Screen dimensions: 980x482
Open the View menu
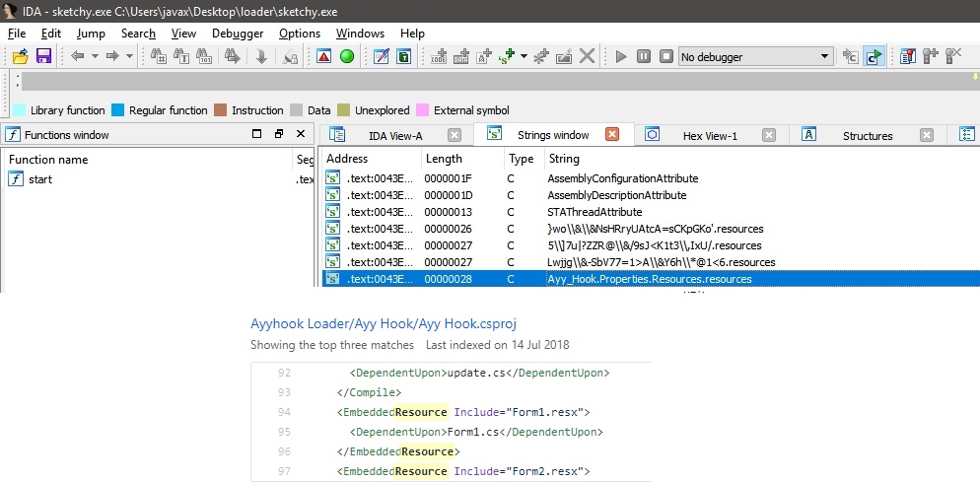click(183, 34)
